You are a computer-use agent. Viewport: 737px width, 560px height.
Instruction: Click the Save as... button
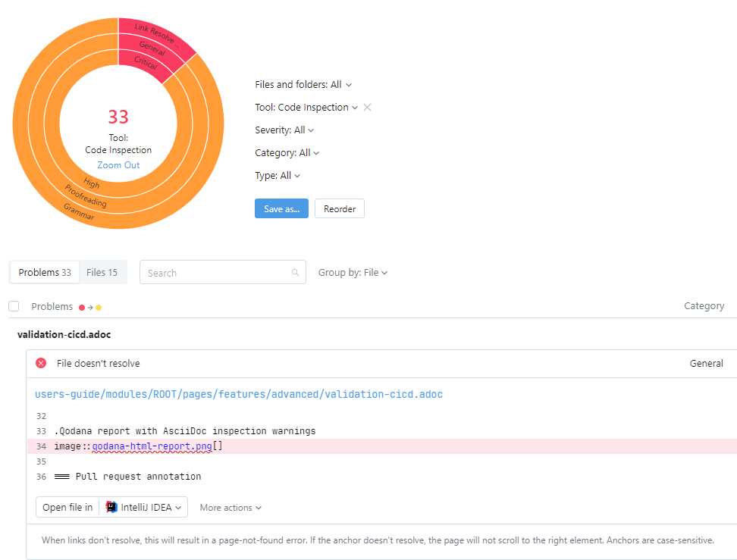coord(281,208)
